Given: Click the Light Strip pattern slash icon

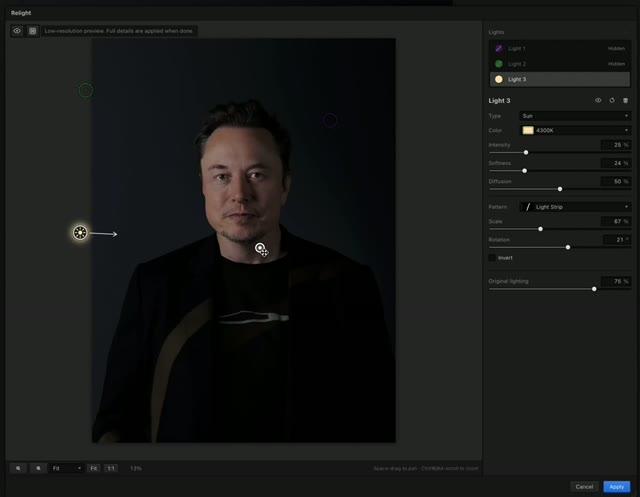Looking at the screenshot, I should (528, 207).
